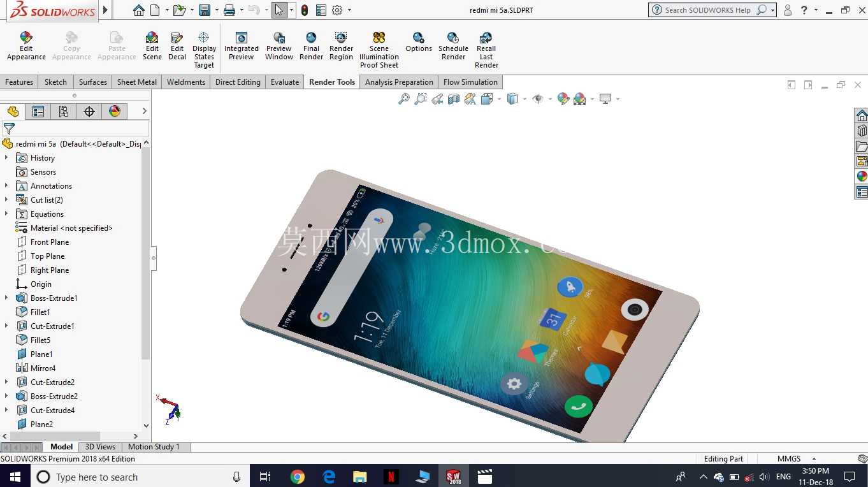Open the FeatureManager design tree tab
The height and width of the screenshot is (487, 868).
[13, 112]
